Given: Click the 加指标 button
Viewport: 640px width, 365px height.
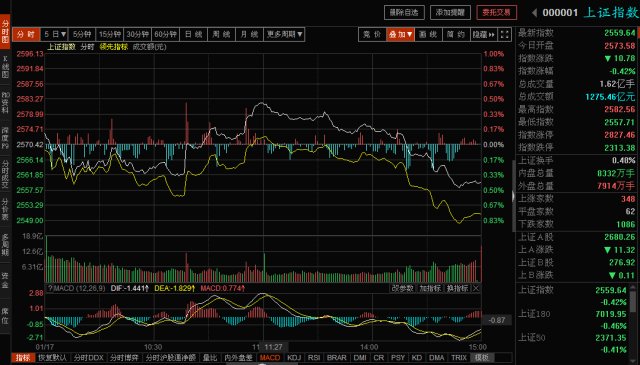Looking at the screenshot, I should [x=430, y=288].
